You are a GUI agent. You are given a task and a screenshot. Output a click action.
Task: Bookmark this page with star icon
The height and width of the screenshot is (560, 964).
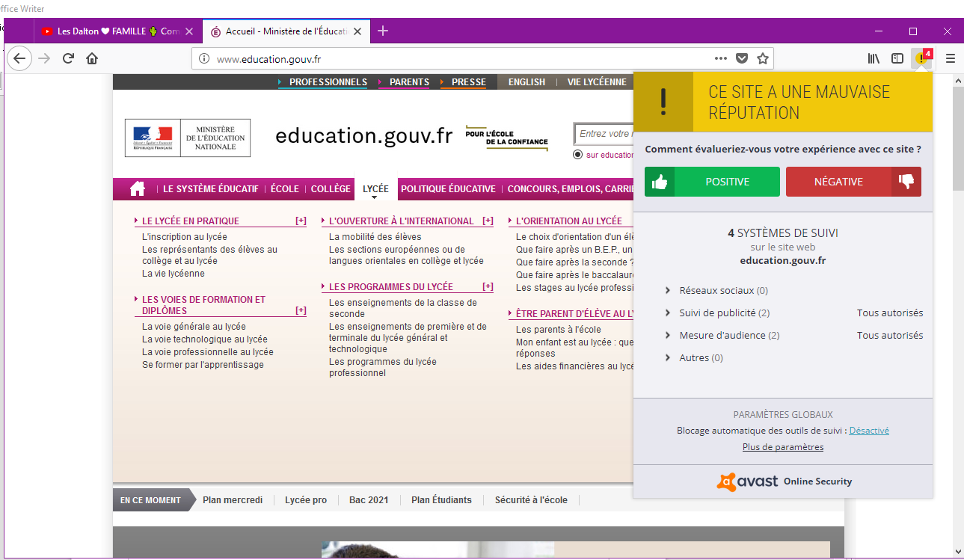(x=762, y=58)
